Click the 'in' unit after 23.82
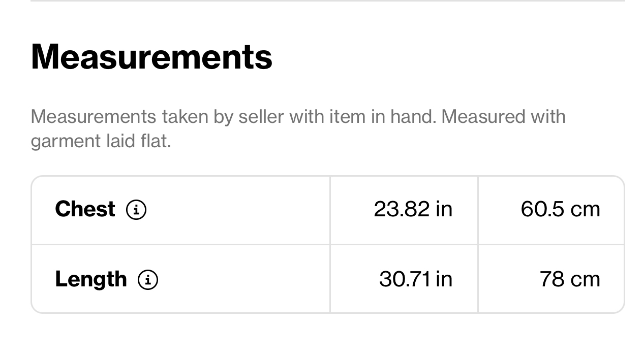644x359 pixels. coord(444,209)
